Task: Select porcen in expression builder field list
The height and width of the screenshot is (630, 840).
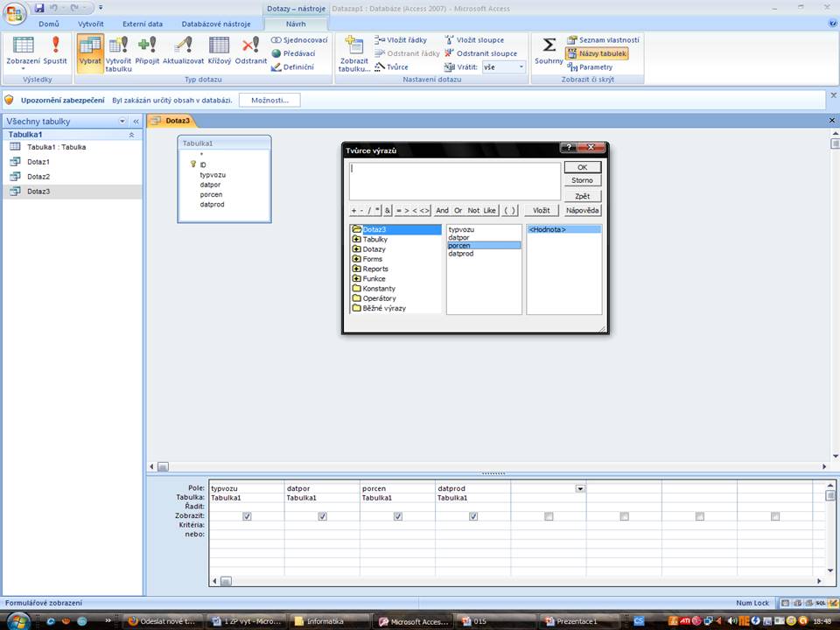Action: click(x=484, y=245)
